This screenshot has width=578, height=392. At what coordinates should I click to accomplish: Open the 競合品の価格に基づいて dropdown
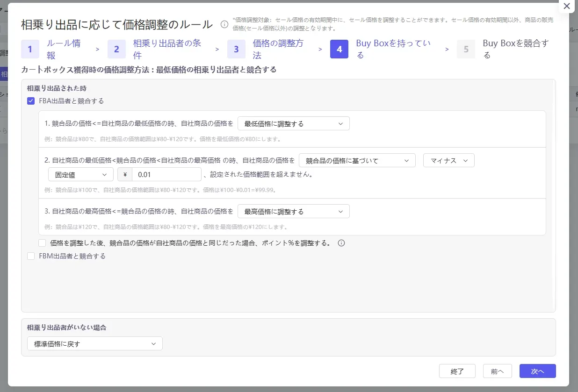point(357,161)
